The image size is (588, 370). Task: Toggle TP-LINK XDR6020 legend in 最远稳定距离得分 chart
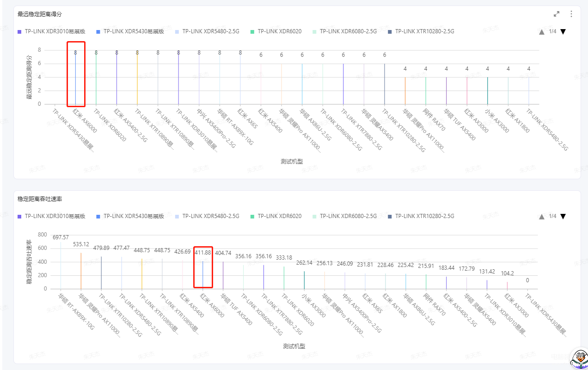coord(276,31)
